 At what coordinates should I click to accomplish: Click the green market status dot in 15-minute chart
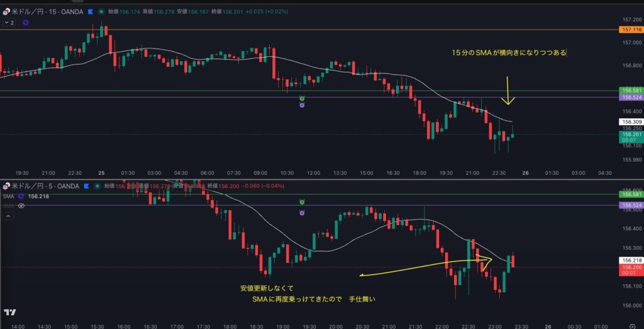click(101, 12)
